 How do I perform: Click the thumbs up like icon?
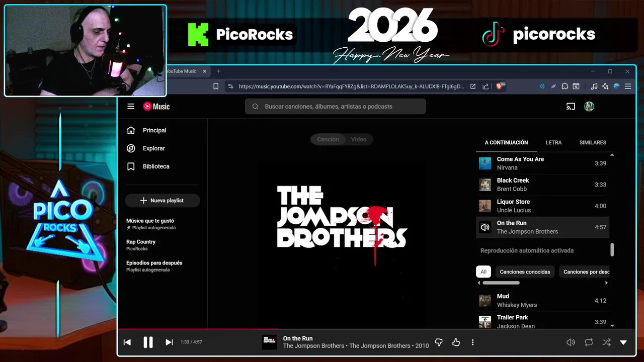[456, 342]
